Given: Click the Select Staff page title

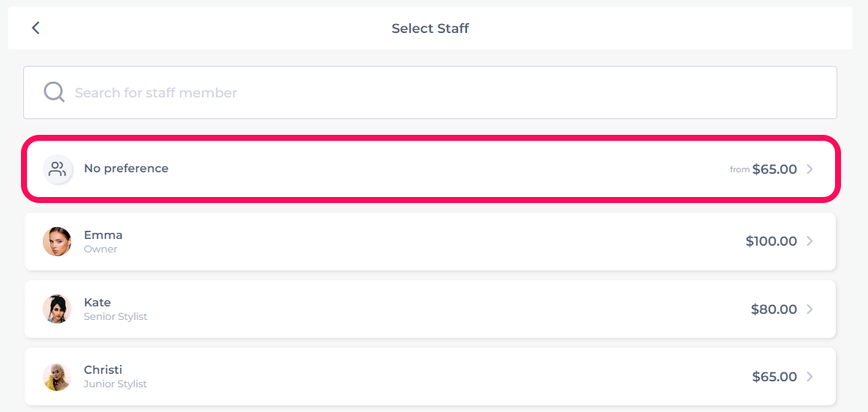Looking at the screenshot, I should point(430,28).
